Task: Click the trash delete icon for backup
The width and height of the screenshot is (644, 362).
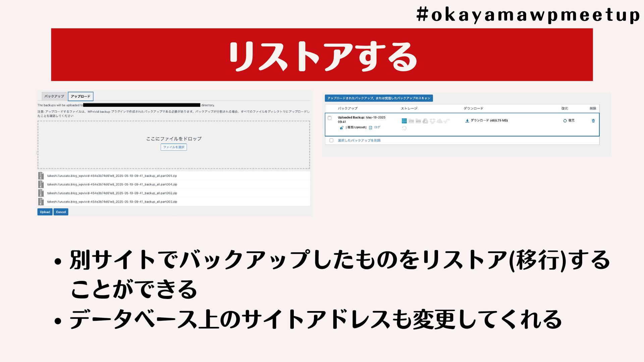Action: click(593, 121)
